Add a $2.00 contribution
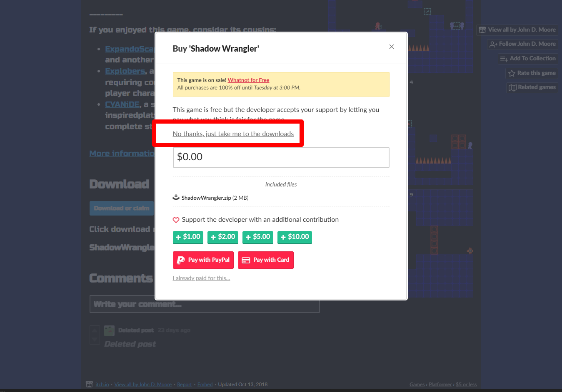The width and height of the screenshot is (562, 392). point(223,237)
